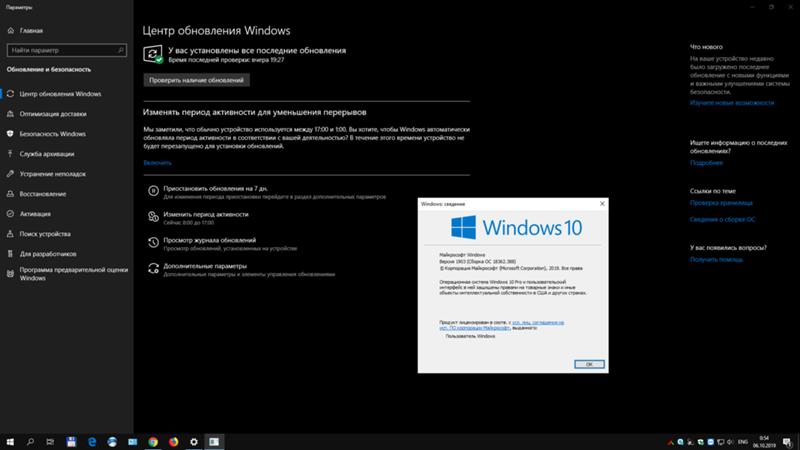Click the Программа предварительной оценки Windows icon
This screenshot has height=450, width=800.
[x=10, y=274]
